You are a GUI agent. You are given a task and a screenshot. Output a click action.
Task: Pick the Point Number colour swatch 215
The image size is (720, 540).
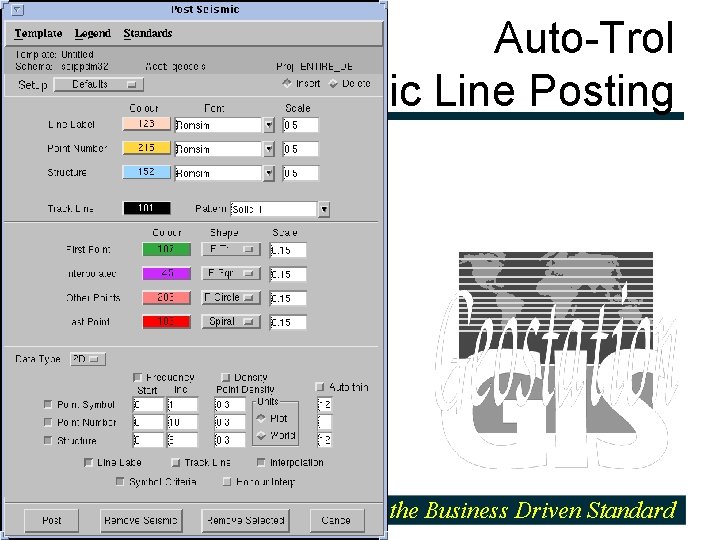pyautogui.click(x=146, y=148)
